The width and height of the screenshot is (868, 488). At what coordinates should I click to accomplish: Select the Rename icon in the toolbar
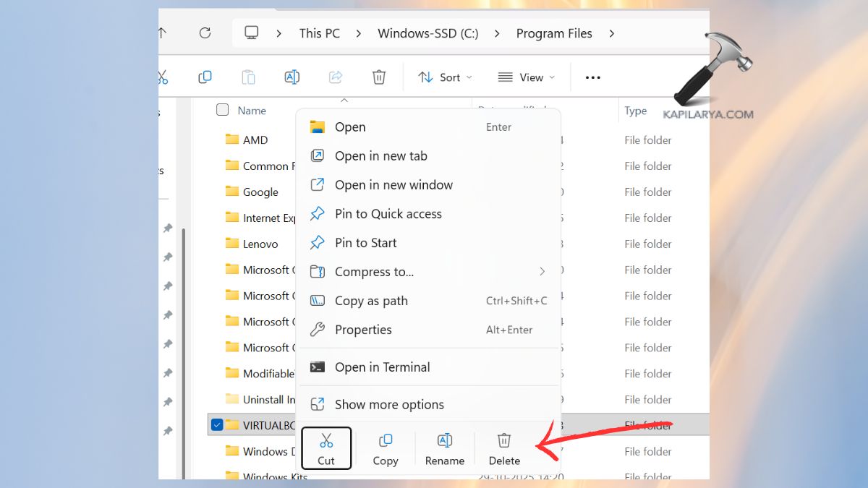point(292,77)
